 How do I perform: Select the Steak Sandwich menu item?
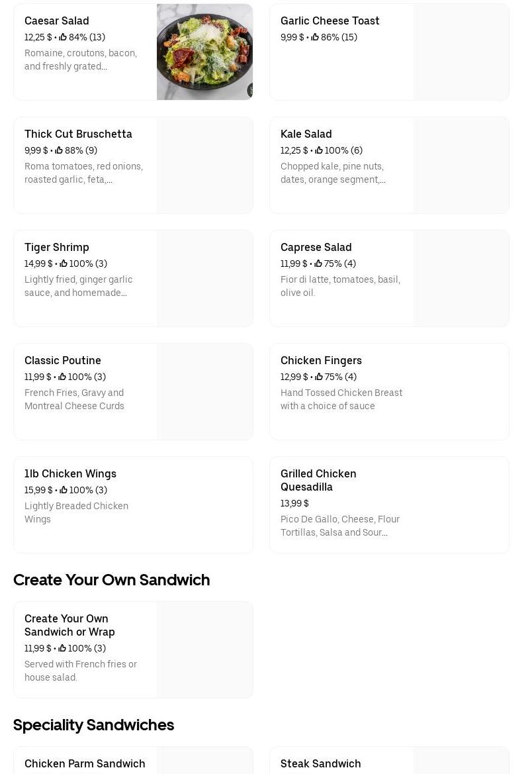320,763
